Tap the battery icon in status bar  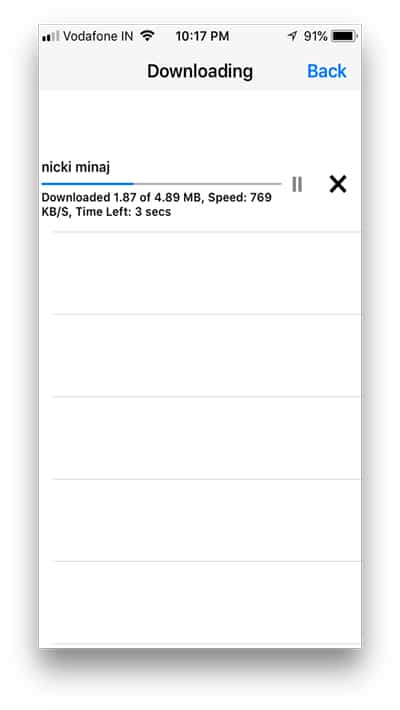pyautogui.click(x=345, y=36)
